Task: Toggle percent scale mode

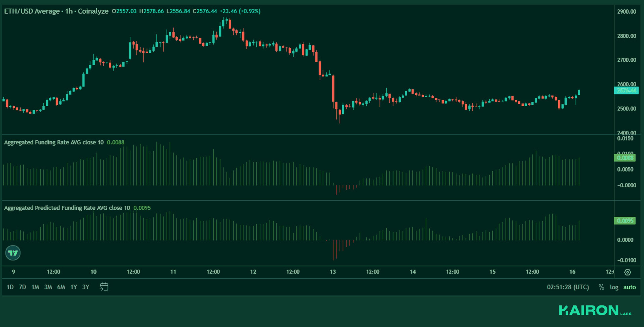Action: coord(601,287)
